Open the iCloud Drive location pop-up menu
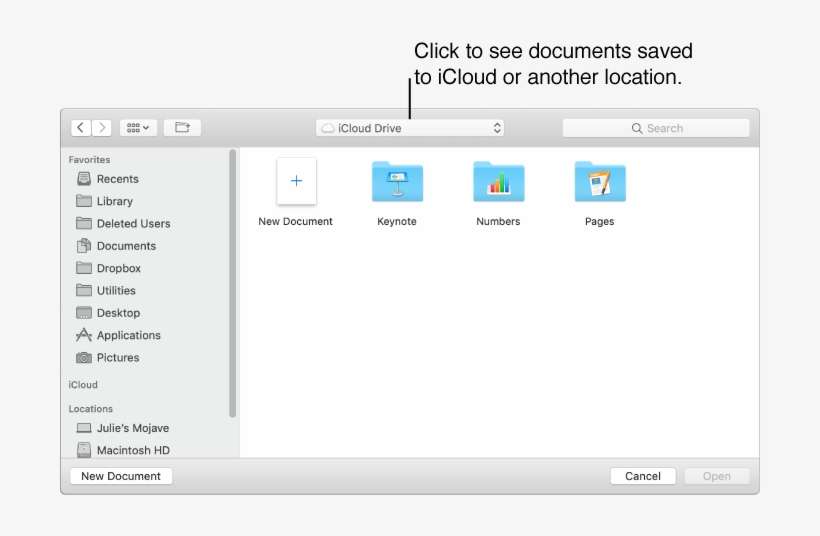This screenshot has height=536, width=820. point(409,128)
